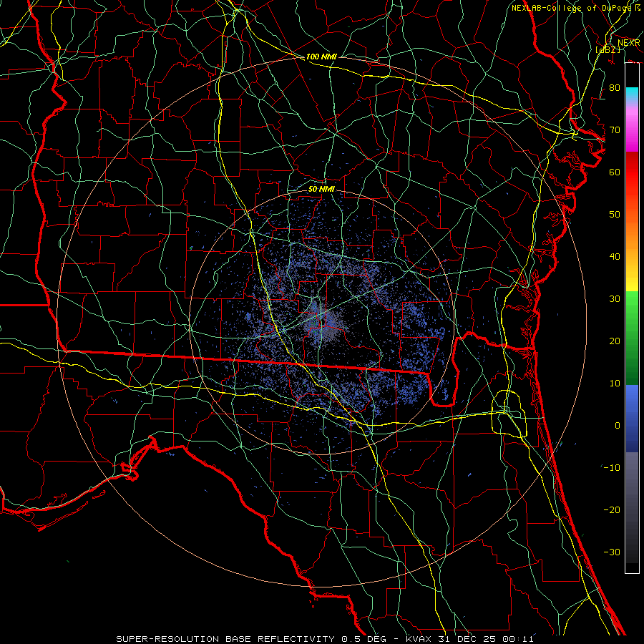Viewport: 644px width, 644px height.
Task: Click the -10 value on the dBZ scale
Action: click(612, 468)
